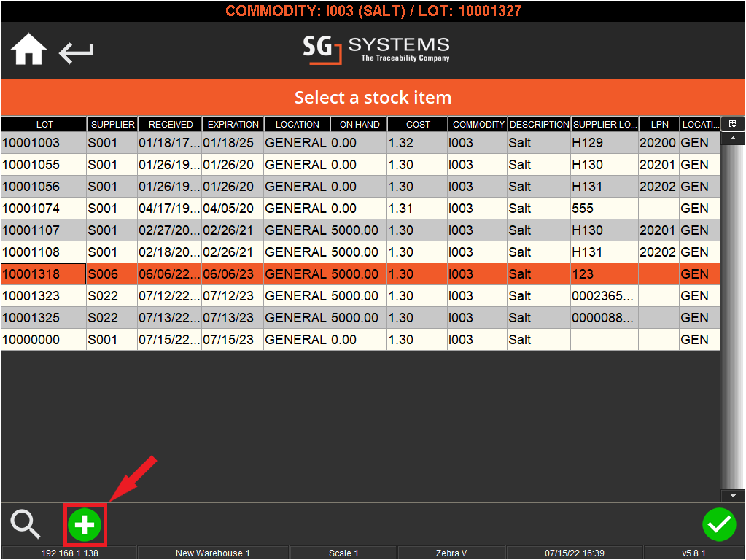This screenshot has height=560, width=746.
Task: Click Scale 1 in status bar
Action: click(343, 553)
